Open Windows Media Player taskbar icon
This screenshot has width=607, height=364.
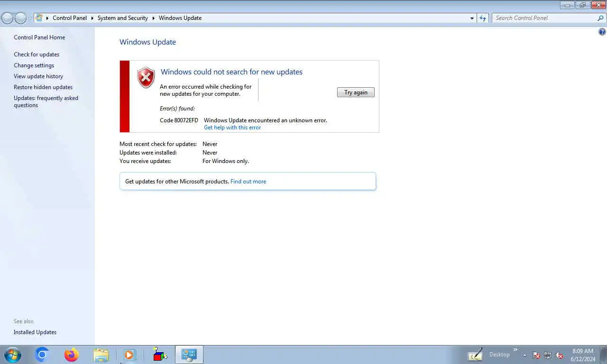pos(129,355)
